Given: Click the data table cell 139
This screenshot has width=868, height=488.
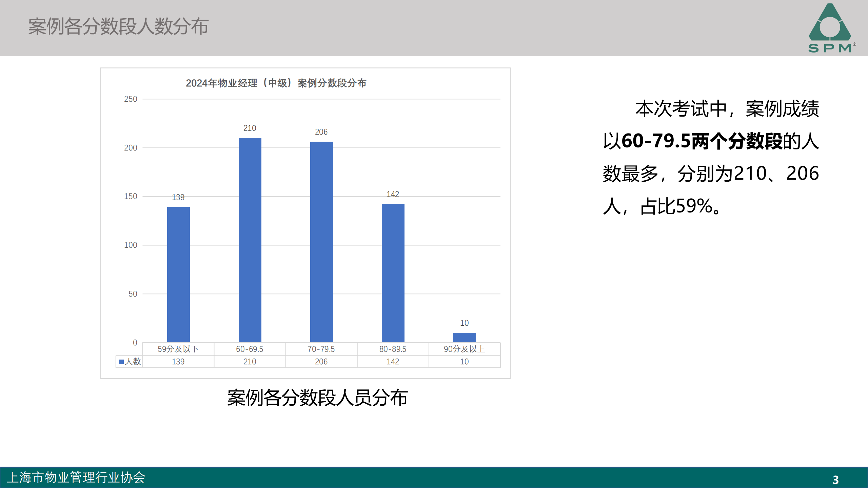Looking at the screenshot, I should (x=178, y=362).
